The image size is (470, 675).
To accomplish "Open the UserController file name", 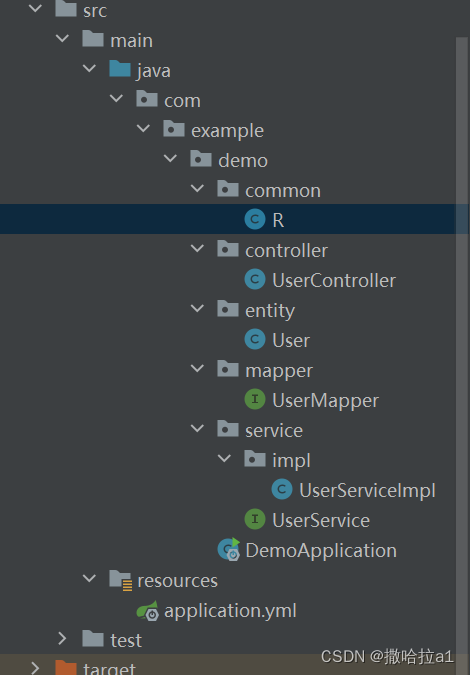I will (334, 281).
